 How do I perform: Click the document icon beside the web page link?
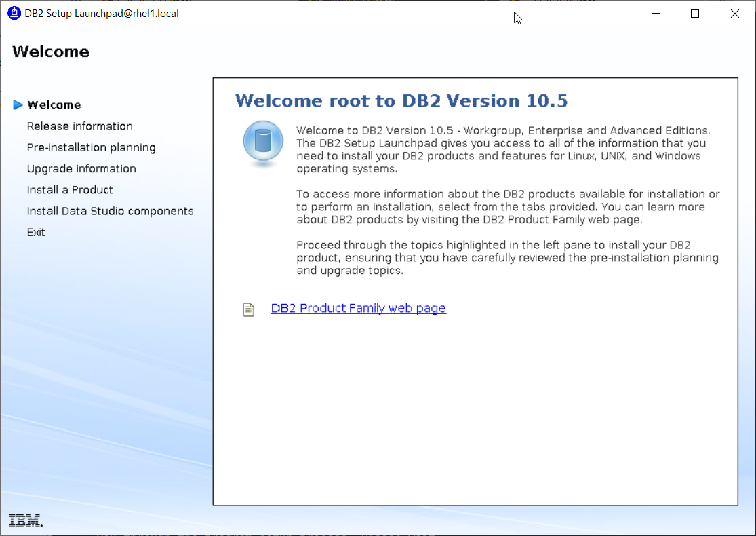[x=248, y=308]
